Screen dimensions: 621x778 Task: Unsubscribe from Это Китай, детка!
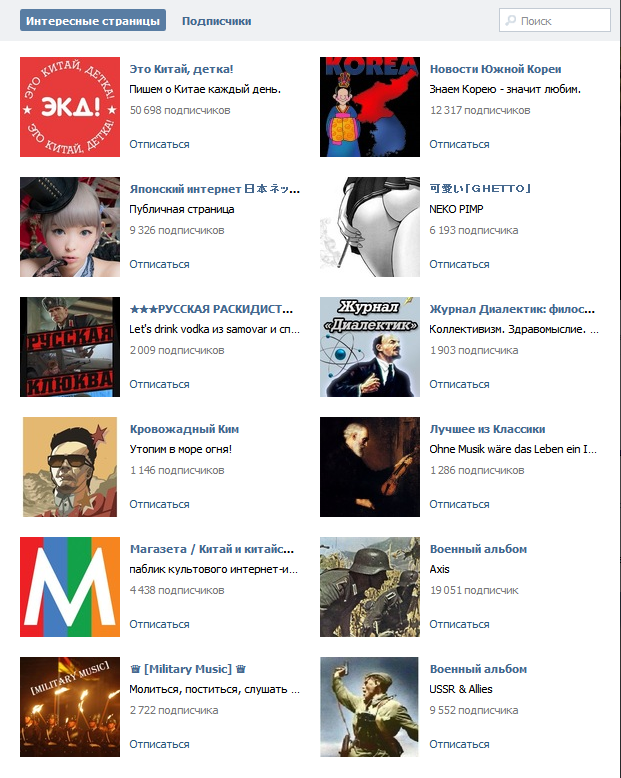coord(159,144)
